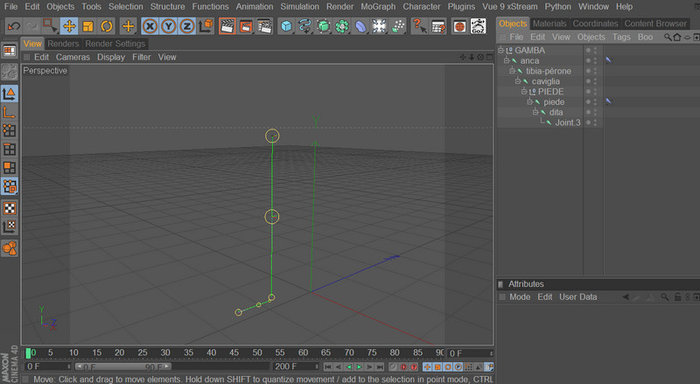This screenshot has width=700, height=384.
Task: Collapse the piede joint branch
Action: pyautogui.click(x=530, y=101)
